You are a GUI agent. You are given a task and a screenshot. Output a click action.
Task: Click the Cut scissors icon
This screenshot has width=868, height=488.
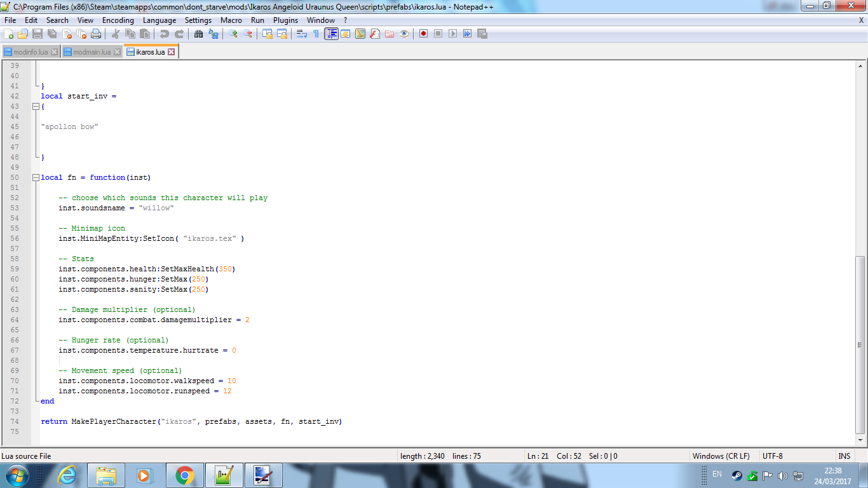click(116, 34)
